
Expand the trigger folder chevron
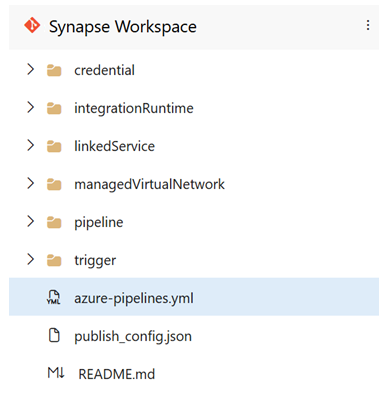click(31, 259)
